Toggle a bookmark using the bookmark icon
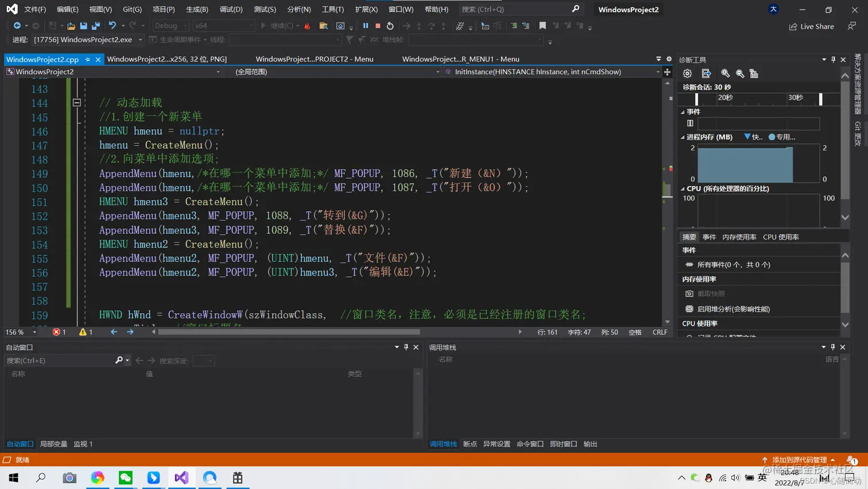Image resolution: width=868 pixels, height=489 pixels. tap(542, 26)
